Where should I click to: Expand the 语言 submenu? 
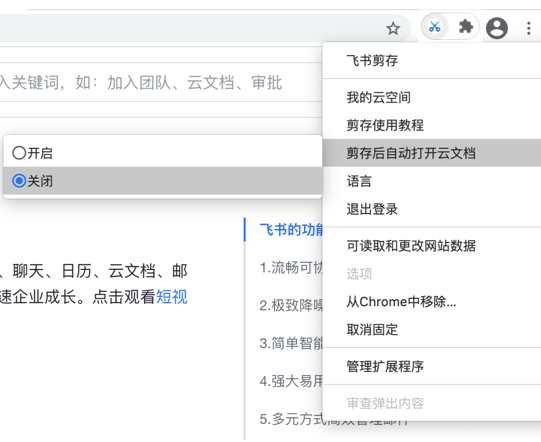click(432, 181)
